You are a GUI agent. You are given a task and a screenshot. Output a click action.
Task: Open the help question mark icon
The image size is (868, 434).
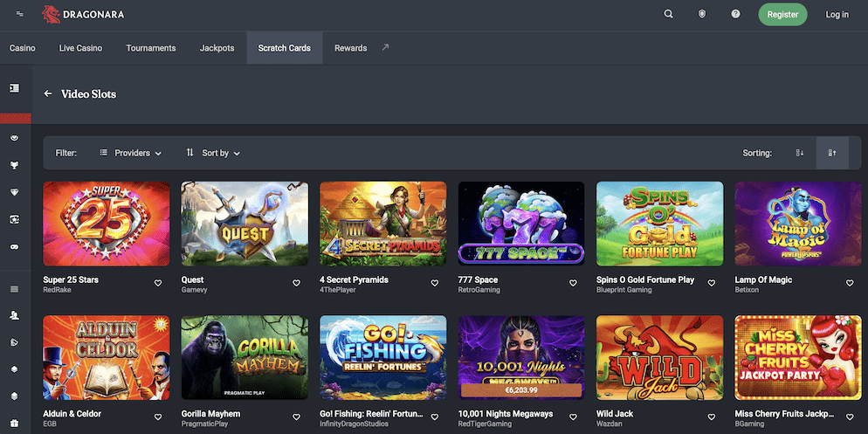(736, 14)
